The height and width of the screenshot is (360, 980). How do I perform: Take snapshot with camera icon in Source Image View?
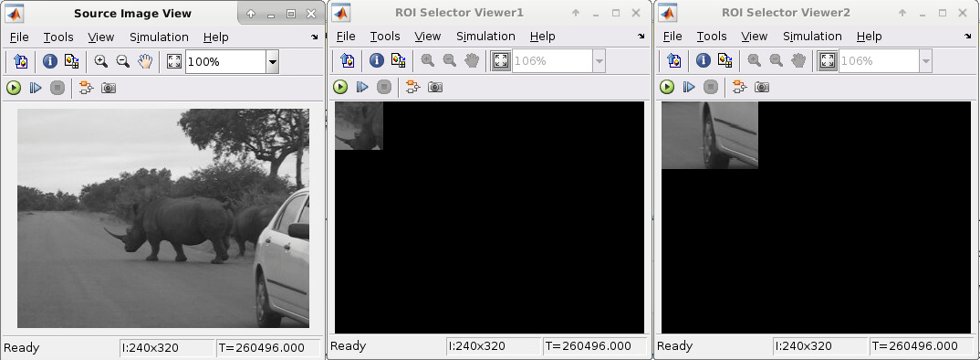pyautogui.click(x=109, y=89)
